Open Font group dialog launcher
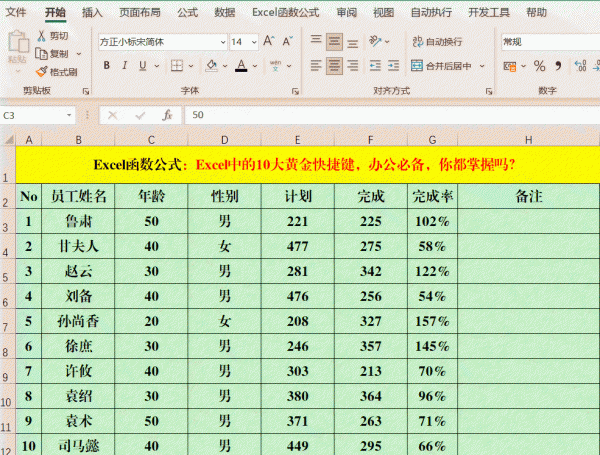Screen dimensions: 600x455 tap(295, 91)
